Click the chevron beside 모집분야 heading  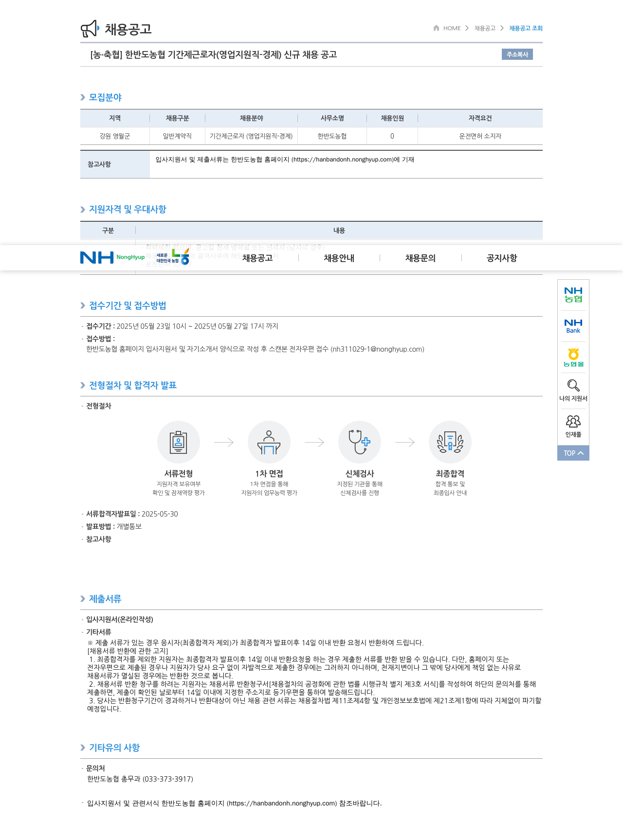click(83, 97)
